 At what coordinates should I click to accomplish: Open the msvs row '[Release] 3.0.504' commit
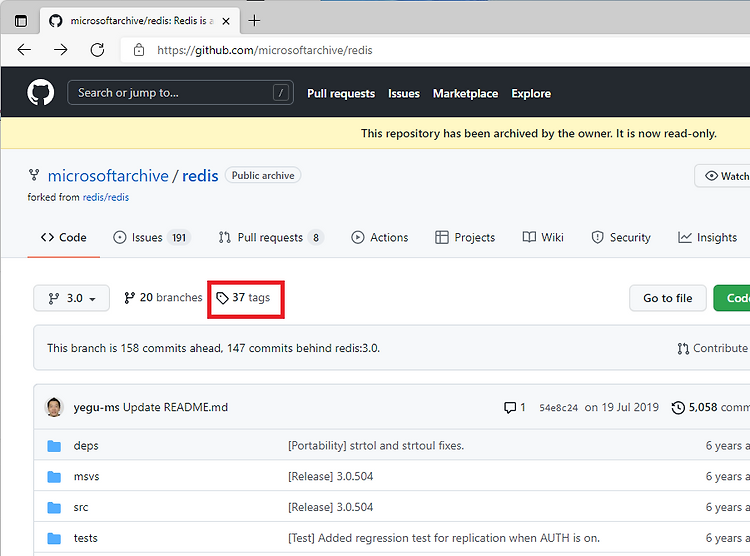point(331,477)
